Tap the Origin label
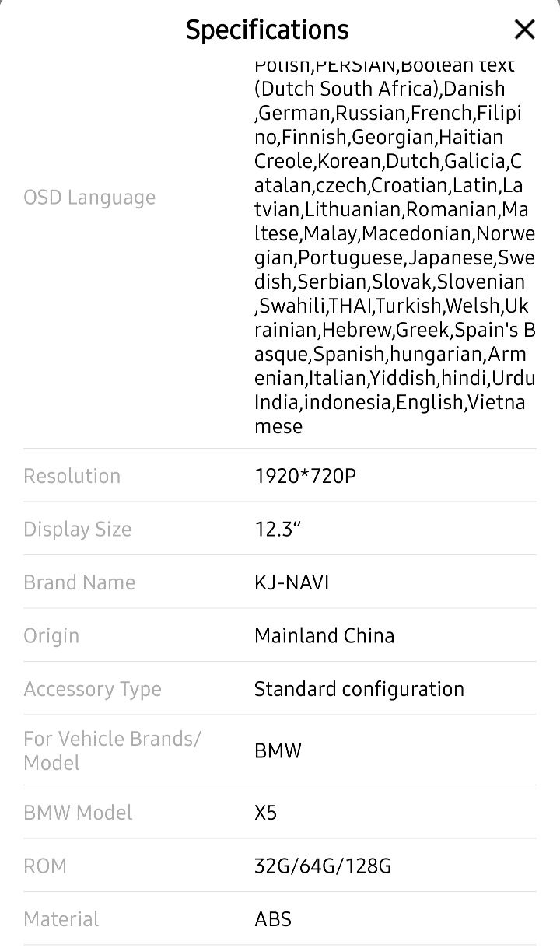This screenshot has height=948, width=560. [x=51, y=636]
